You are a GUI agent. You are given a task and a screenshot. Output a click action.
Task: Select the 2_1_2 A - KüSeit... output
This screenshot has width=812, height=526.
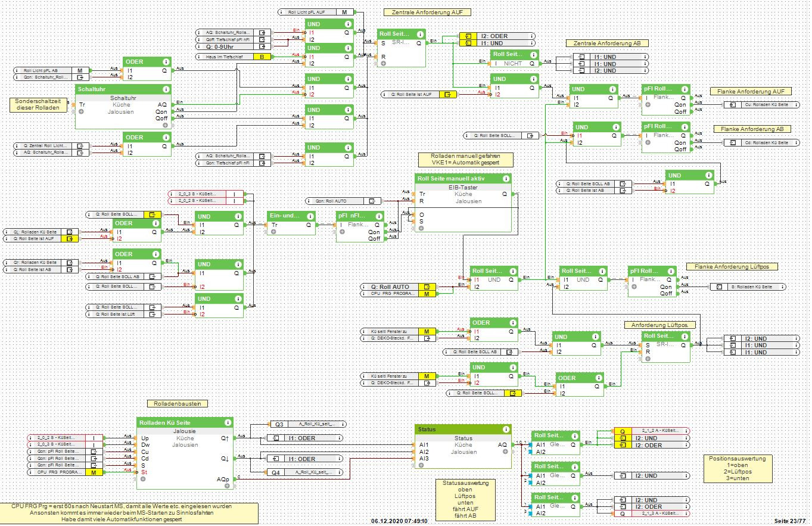click(651, 431)
